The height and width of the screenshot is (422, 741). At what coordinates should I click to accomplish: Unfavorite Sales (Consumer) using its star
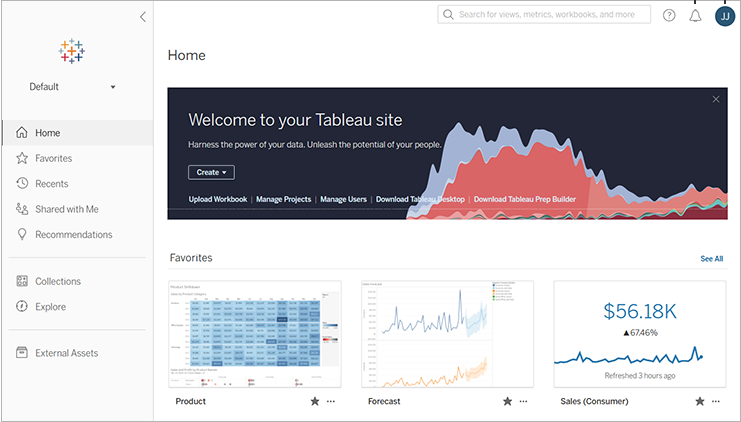click(700, 401)
